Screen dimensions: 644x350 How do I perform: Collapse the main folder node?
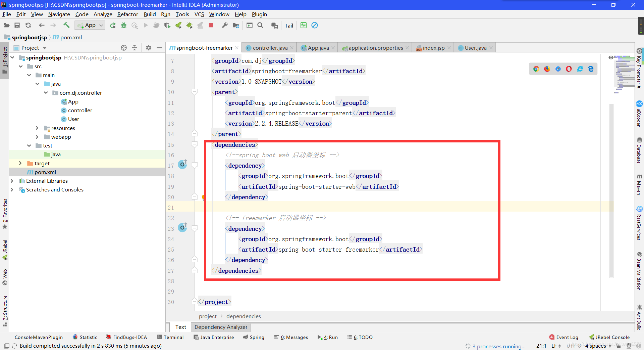(x=29, y=75)
